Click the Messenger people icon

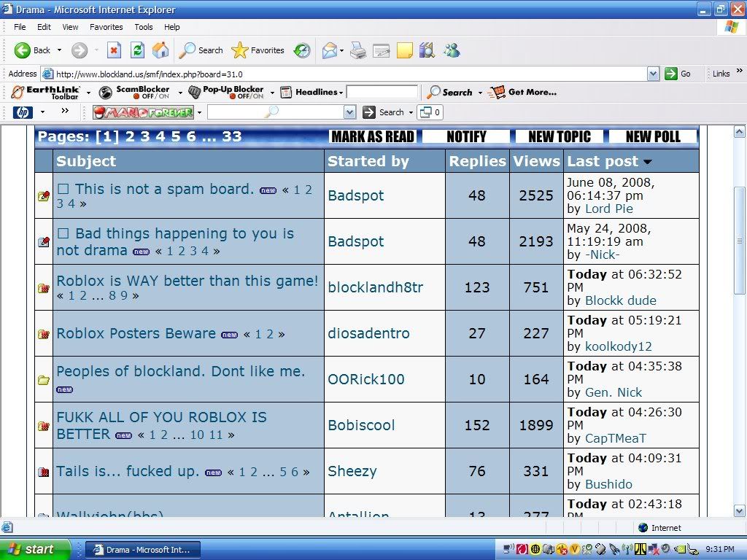(x=452, y=50)
